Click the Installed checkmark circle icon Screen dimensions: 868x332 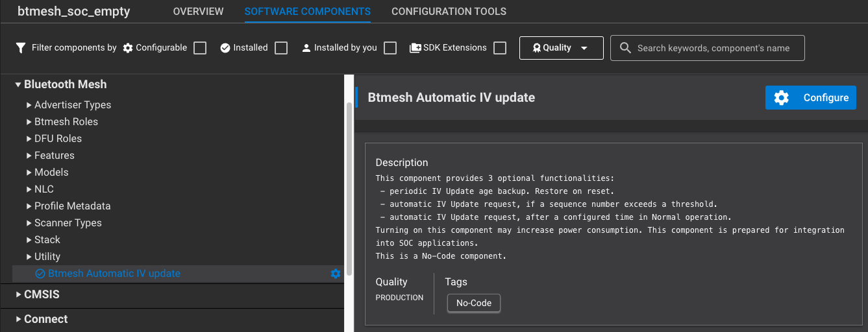(225, 48)
